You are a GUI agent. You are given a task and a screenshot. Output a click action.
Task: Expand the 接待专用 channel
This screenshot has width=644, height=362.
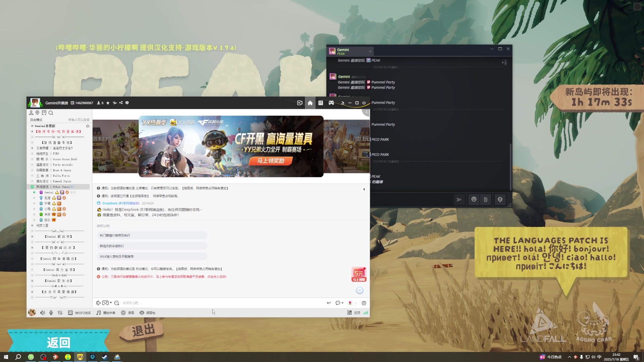tap(32, 132)
